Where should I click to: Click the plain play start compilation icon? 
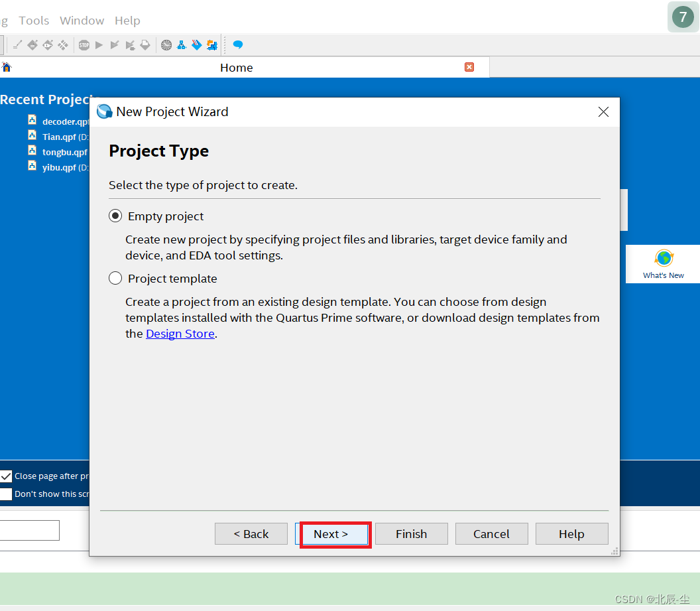pyautogui.click(x=99, y=44)
